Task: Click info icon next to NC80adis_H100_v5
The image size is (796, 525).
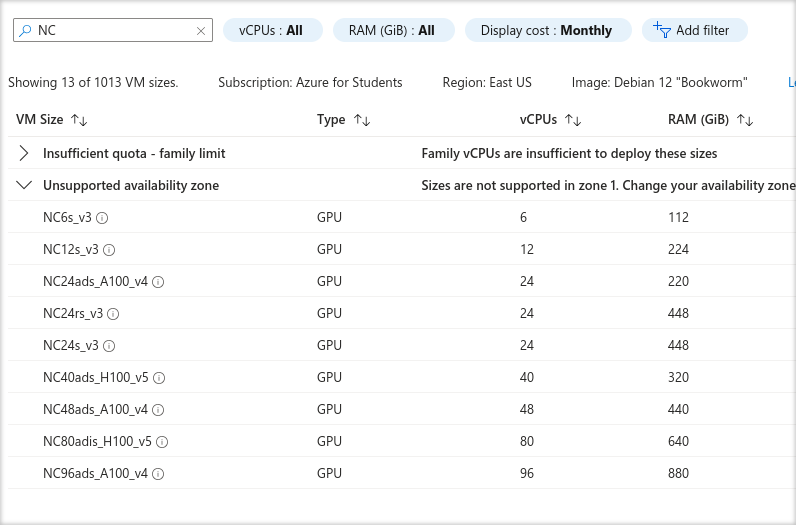Action: point(162,441)
